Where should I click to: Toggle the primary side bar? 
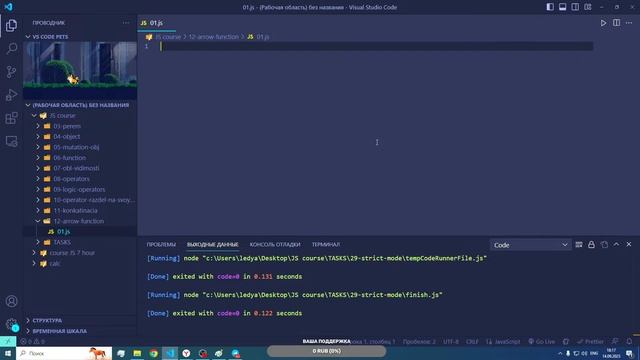[550, 7]
